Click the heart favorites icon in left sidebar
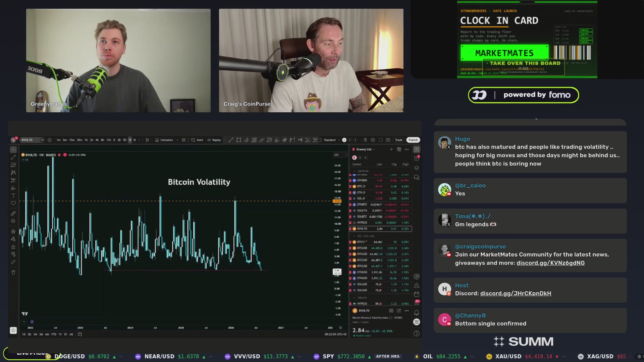This screenshot has height=362, width=644. [13, 203]
